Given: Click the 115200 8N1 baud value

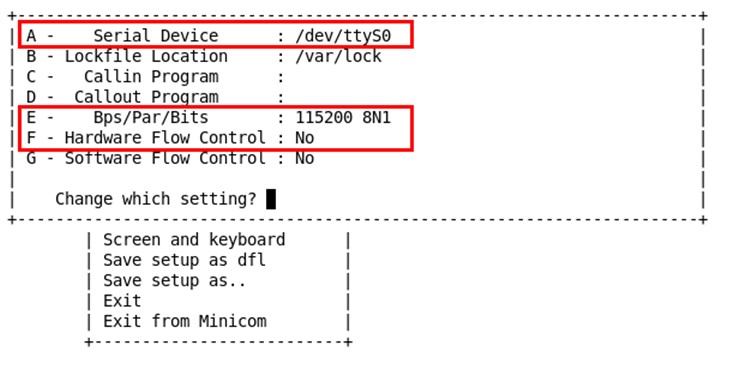Looking at the screenshot, I should click(343, 117).
